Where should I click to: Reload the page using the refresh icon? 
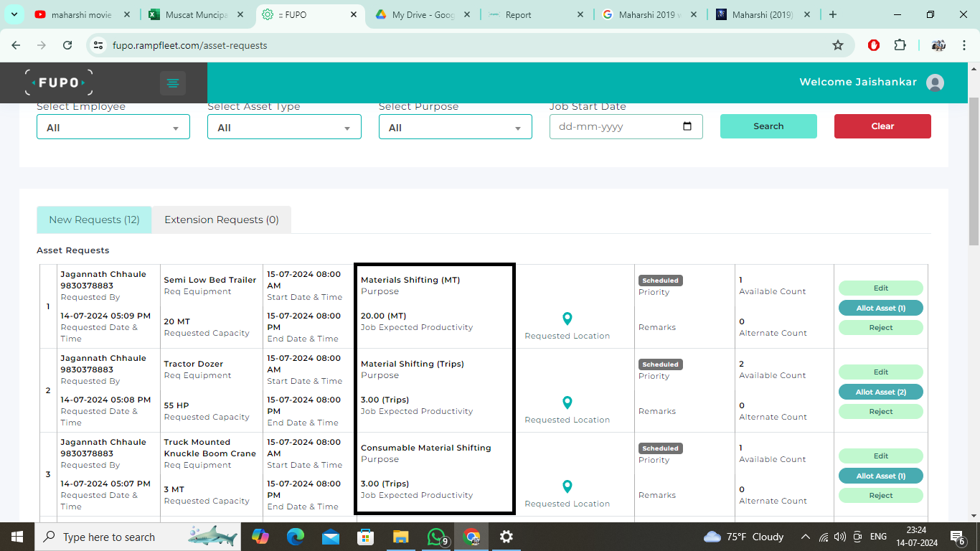click(x=67, y=45)
